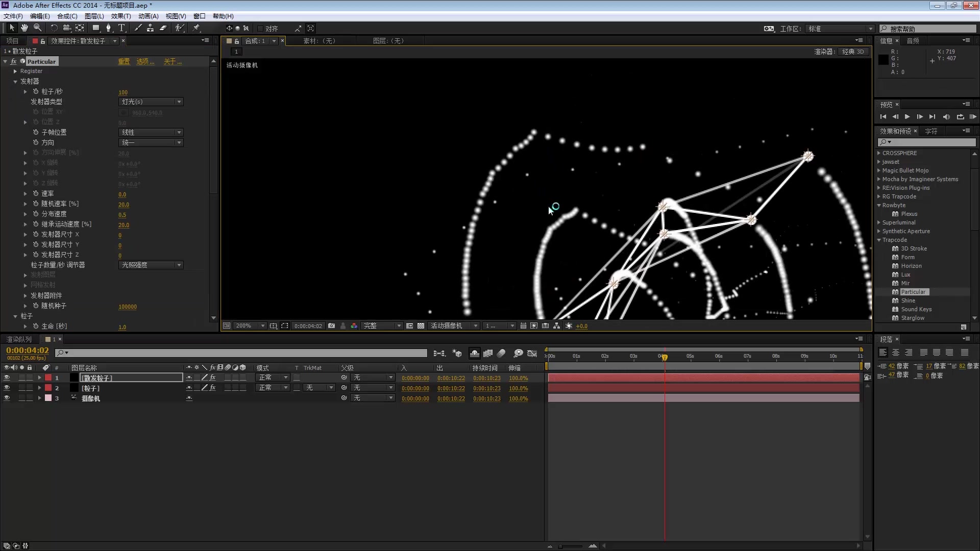980x551 pixels.
Task: Click the 重置 link for Particular
Action: coord(124,61)
